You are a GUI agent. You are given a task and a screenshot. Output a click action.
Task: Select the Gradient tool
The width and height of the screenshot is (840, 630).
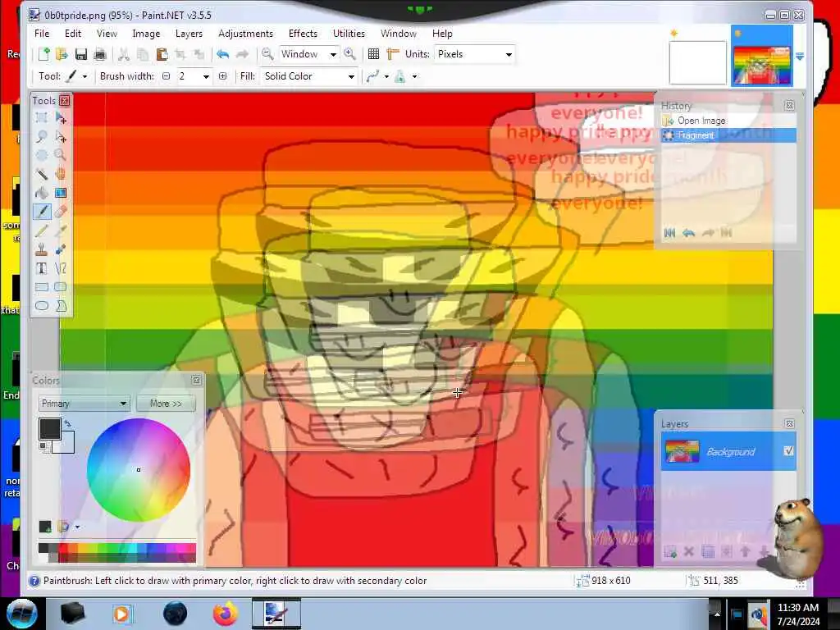coord(61,193)
